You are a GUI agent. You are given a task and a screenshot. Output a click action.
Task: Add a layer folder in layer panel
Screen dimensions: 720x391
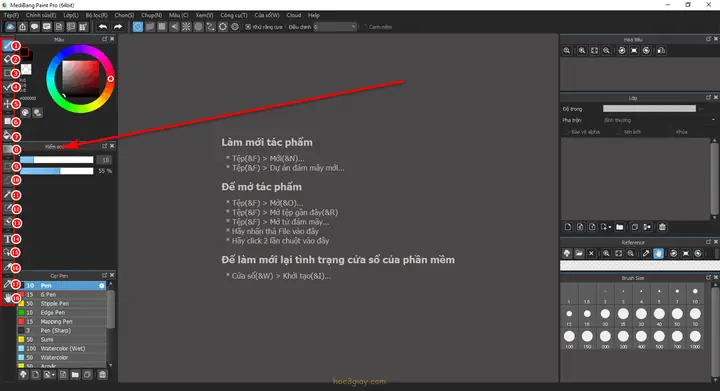619,227
